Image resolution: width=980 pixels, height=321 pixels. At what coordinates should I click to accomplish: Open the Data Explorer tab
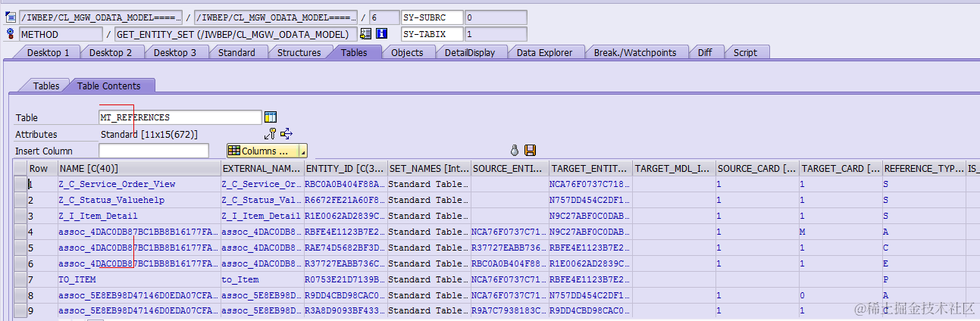(545, 52)
